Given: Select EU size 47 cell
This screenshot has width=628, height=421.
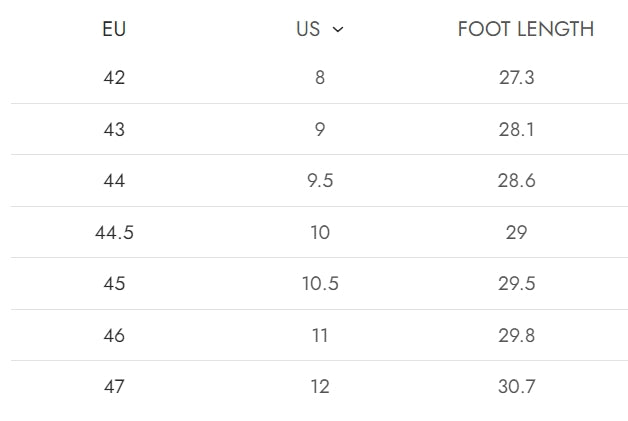Looking at the screenshot, I should point(114,386).
